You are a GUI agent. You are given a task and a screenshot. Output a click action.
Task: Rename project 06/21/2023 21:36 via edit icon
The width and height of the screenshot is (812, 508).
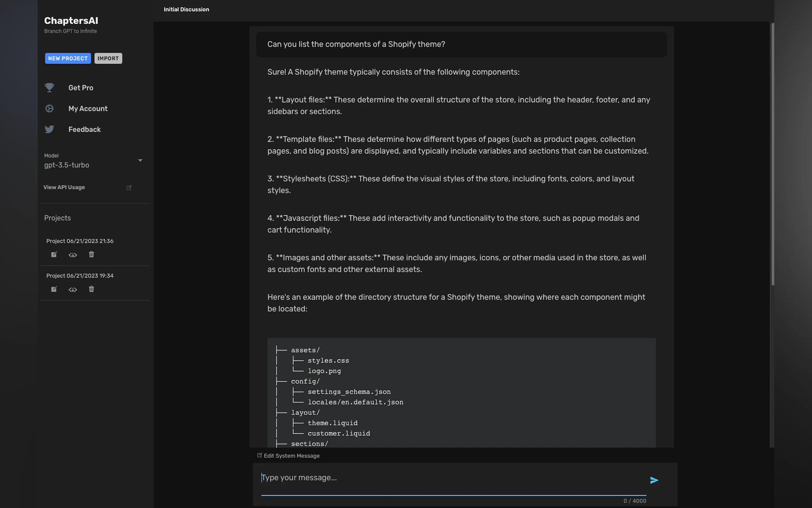[x=54, y=254]
